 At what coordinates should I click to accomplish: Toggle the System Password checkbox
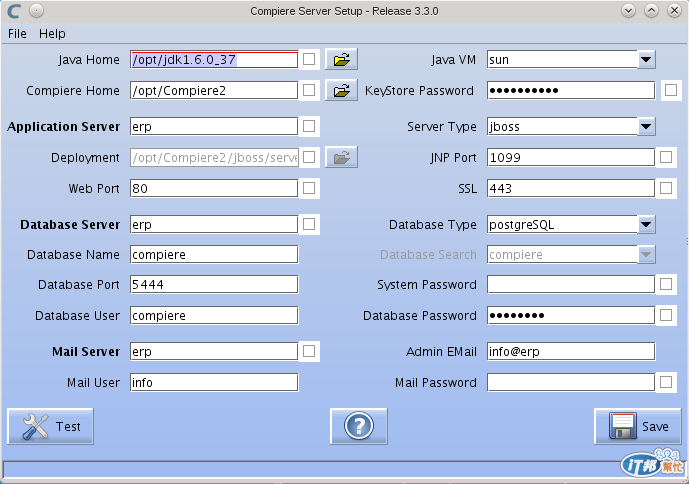(x=666, y=284)
